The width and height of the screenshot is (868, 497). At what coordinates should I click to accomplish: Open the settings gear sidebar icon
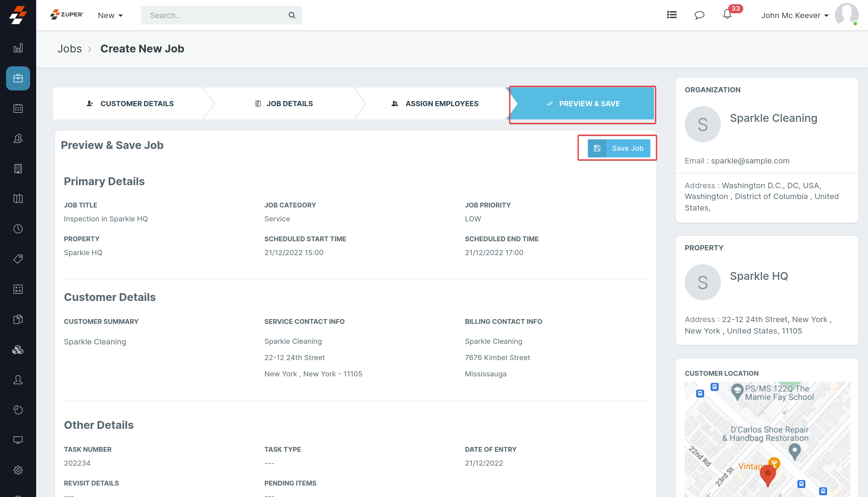(18, 470)
